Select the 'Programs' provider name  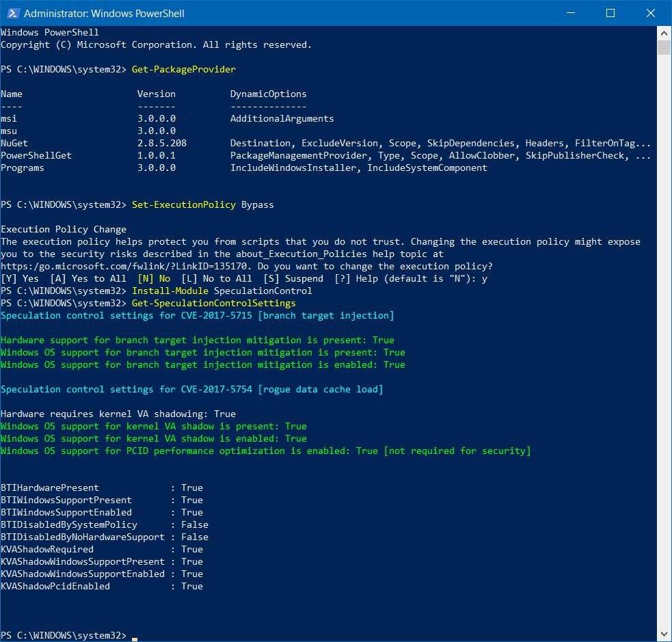coord(23,168)
